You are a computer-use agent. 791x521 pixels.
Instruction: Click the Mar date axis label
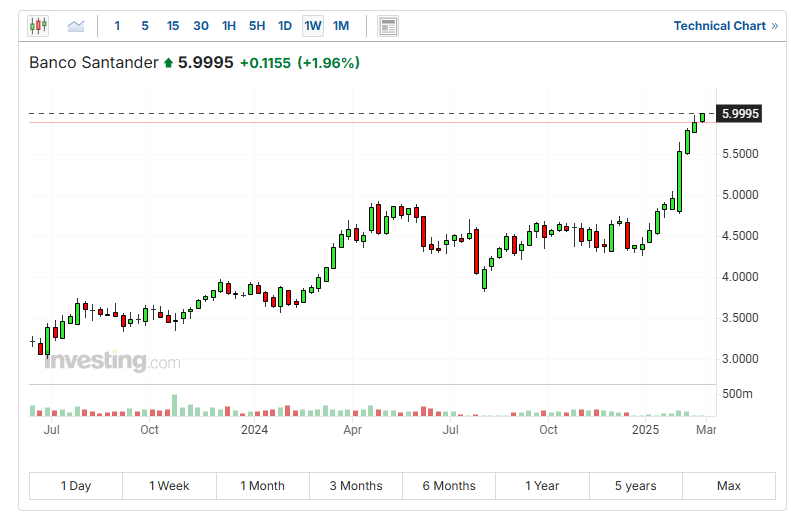(706, 430)
